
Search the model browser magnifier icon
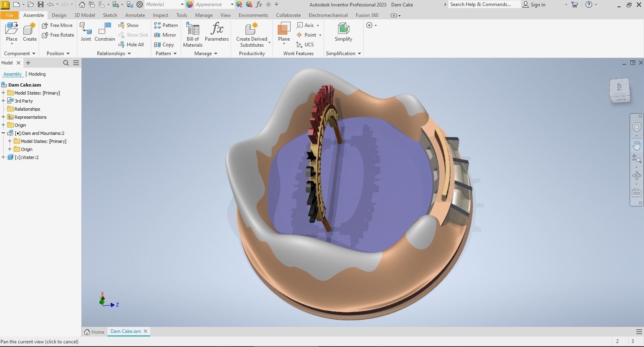pos(66,63)
